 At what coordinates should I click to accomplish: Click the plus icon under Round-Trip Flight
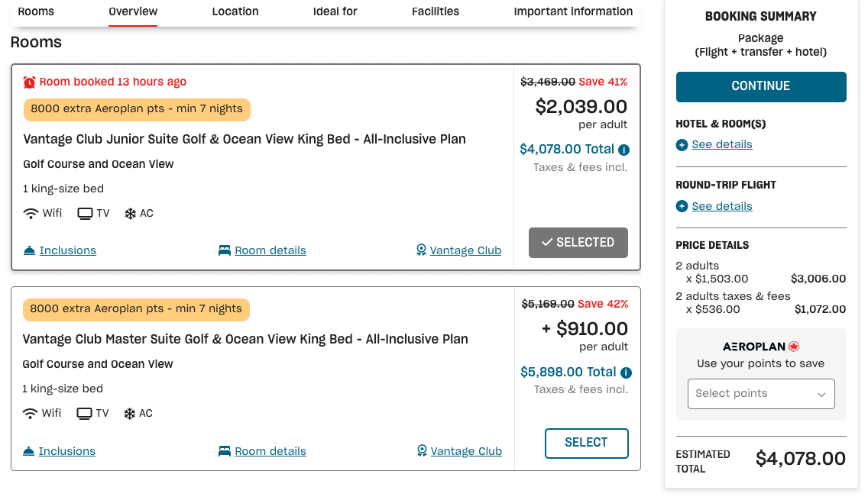(x=682, y=207)
